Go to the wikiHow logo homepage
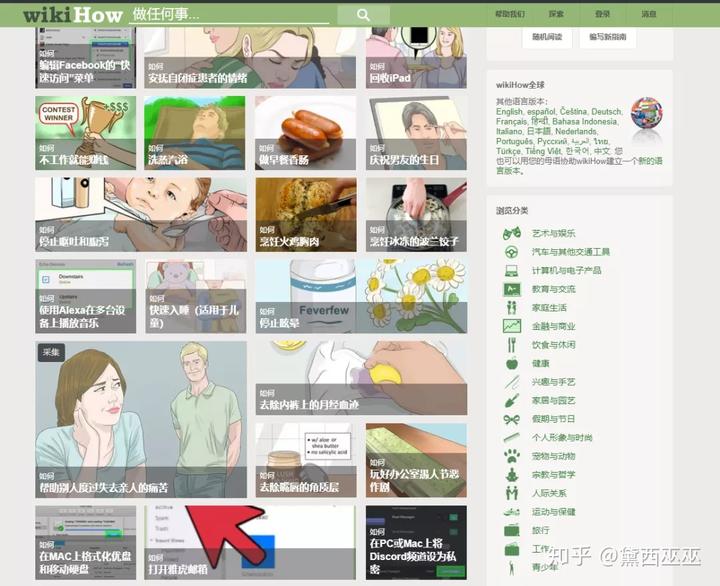Image resolution: width=720 pixels, height=586 pixels. click(73, 15)
